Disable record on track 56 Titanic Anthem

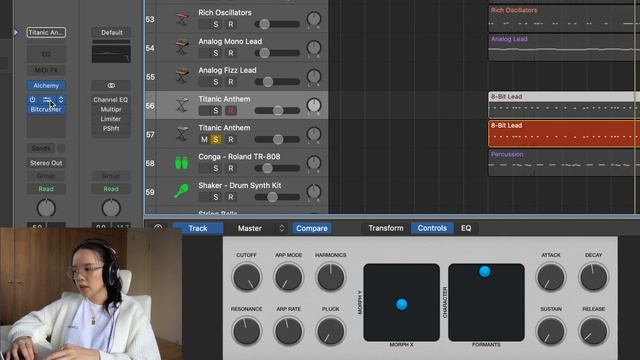[231, 111]
